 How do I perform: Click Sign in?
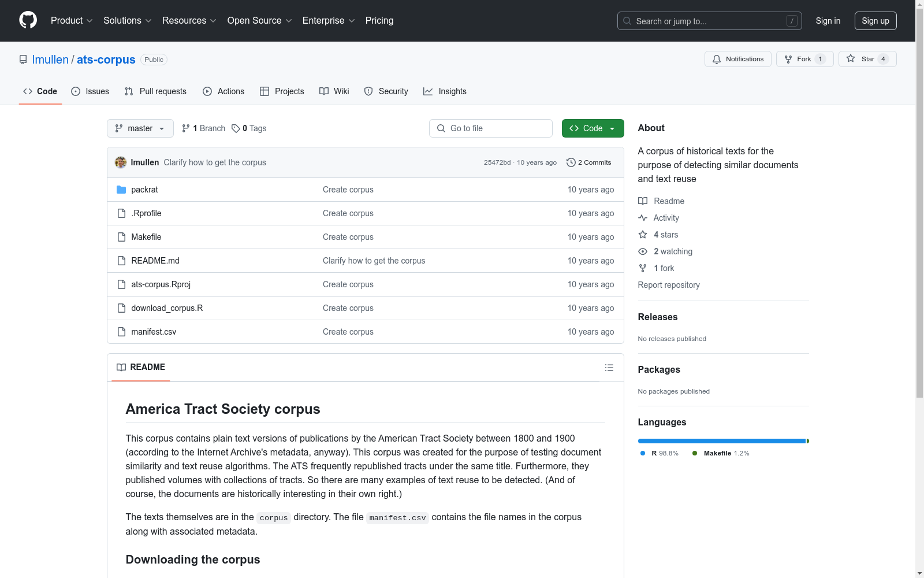[x=828, y=21]
